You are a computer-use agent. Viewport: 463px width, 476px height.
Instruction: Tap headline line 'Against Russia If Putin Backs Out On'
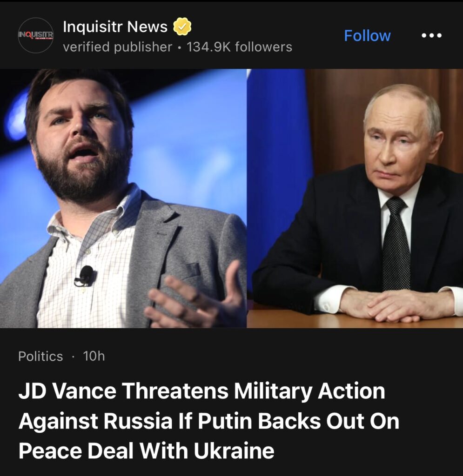point(209,421)
